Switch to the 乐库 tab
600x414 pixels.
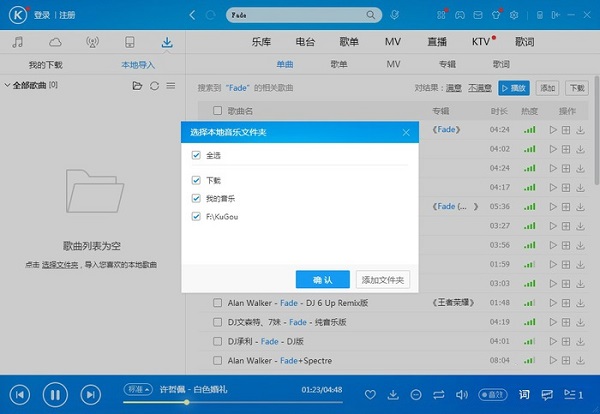coord(261,42)
